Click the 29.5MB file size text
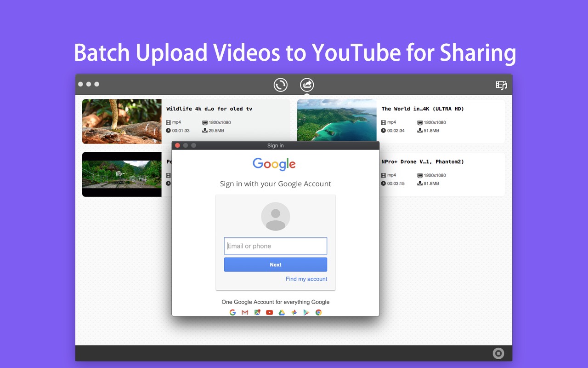The height and width of the screenshot is (368, 588). pos(216,131)
